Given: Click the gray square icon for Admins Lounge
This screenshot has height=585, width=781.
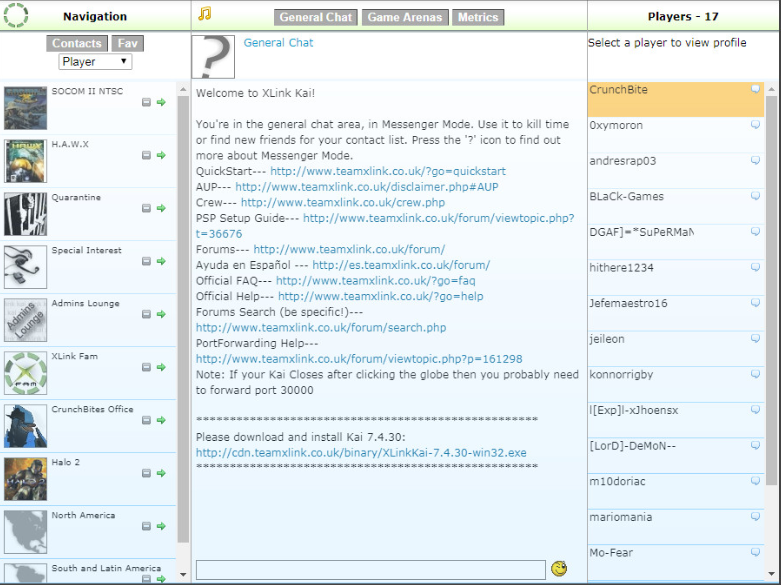Looking at the screenshot, I should 146,314.
